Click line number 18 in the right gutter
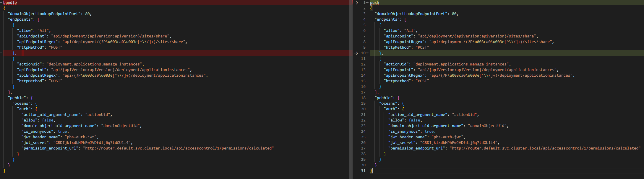 coord(363,98)
